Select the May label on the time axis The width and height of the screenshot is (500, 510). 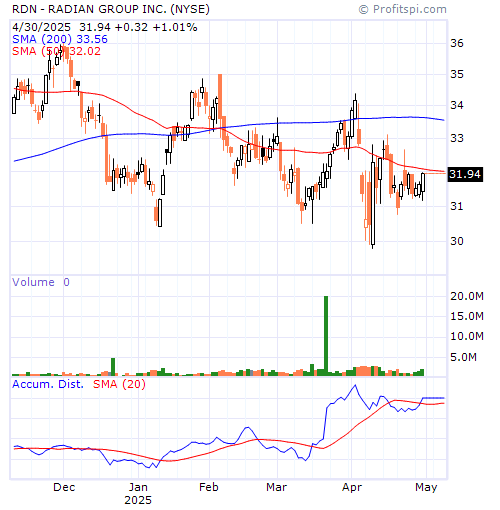pos(426,488)
